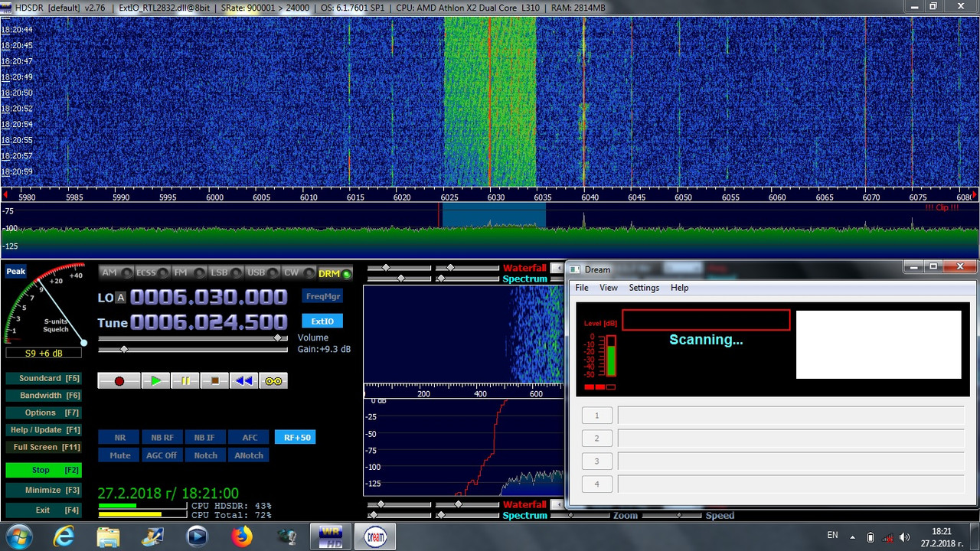Start recording with the red Record button

pos(119,380)
